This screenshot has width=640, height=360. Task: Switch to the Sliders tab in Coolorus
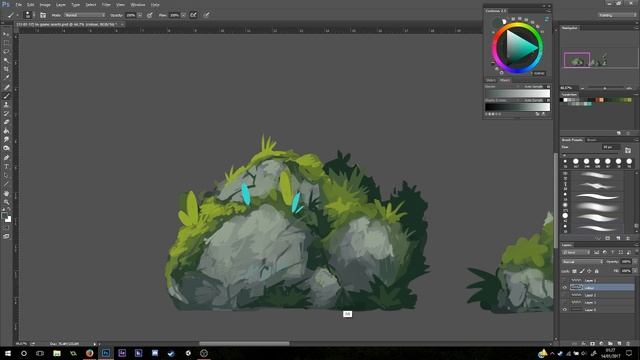pyautogui.click(x=491, y=80)
